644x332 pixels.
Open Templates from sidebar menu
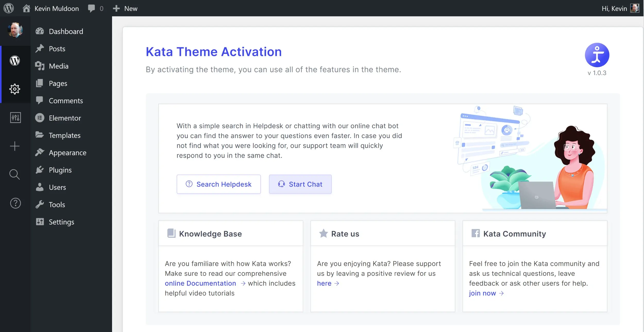point(64,135)
